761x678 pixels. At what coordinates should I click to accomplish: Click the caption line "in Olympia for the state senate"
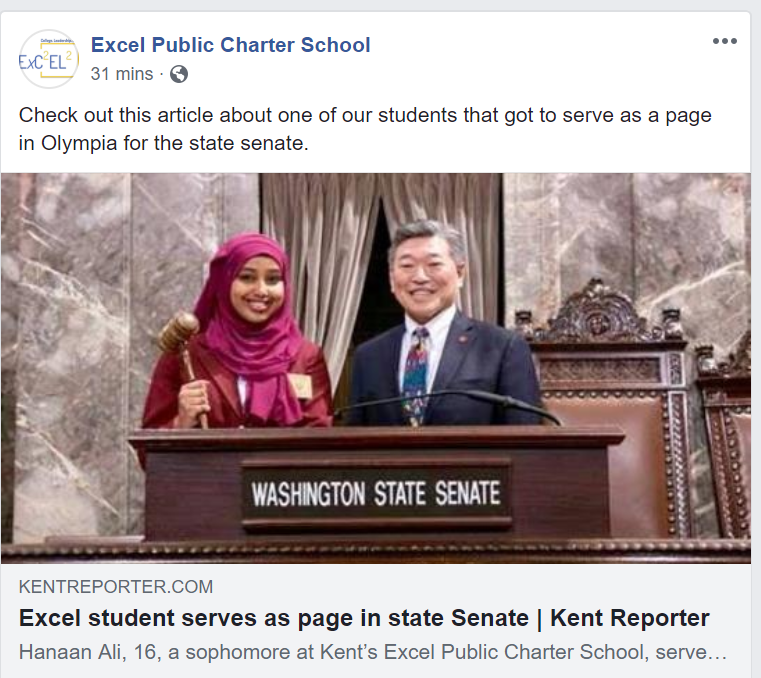tap(164, 143)
